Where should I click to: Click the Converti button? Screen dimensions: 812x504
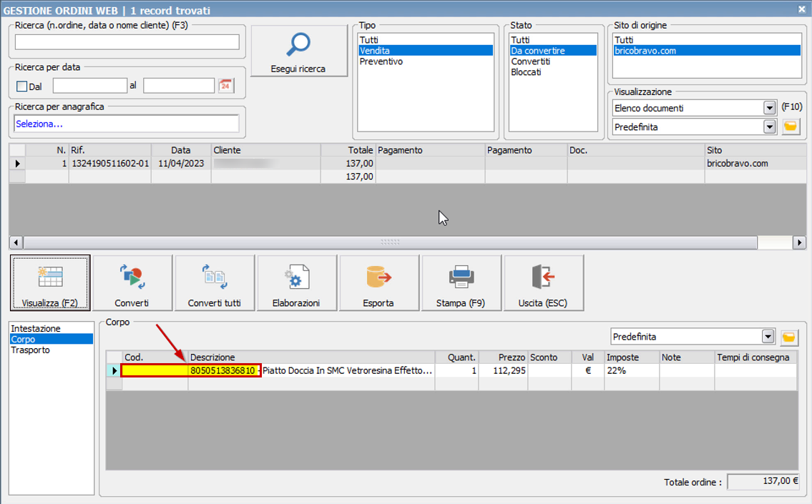tap(132, 282)
